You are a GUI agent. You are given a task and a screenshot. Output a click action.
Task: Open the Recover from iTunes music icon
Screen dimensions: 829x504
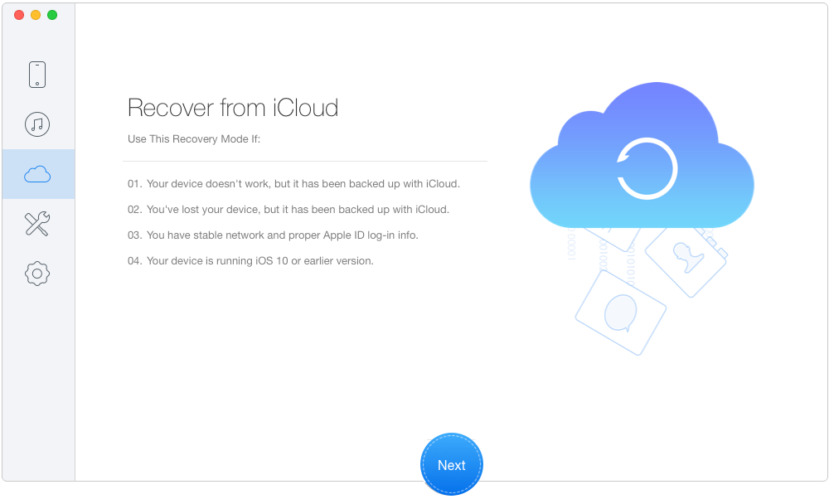(37, 124)
